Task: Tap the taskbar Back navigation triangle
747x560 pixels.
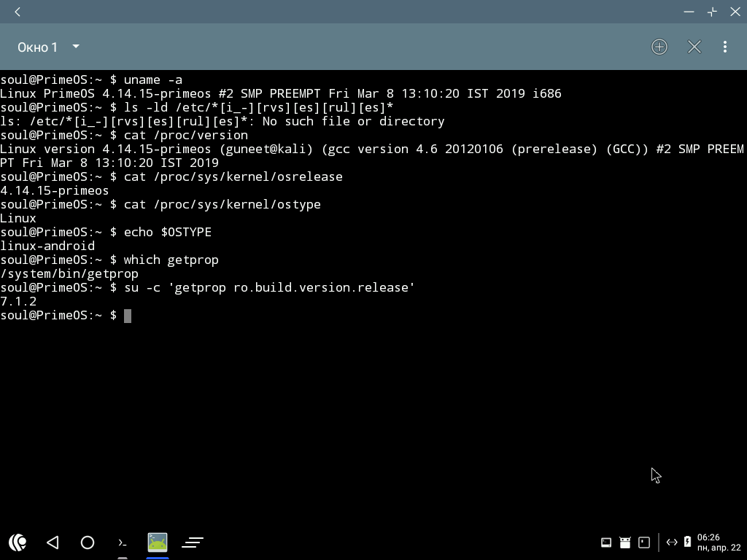Action: 53,542
